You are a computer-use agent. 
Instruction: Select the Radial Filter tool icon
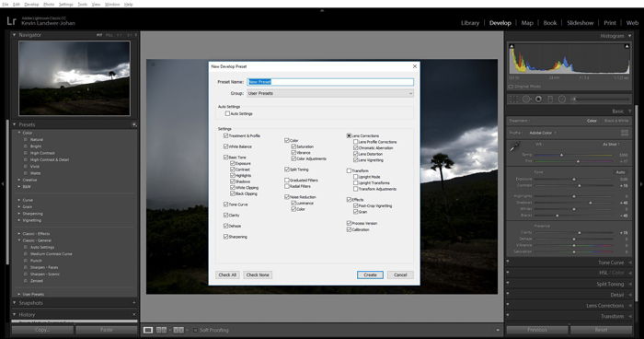562,99
